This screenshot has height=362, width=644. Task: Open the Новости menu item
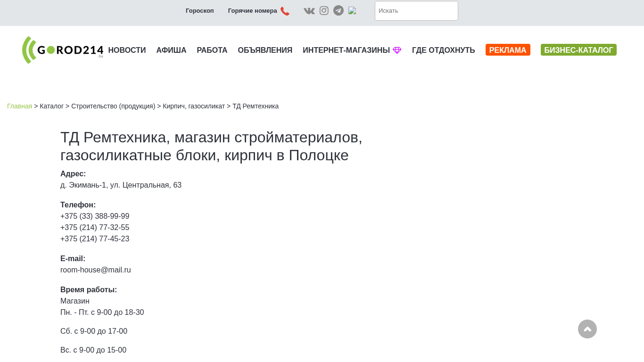coord(127,50)
